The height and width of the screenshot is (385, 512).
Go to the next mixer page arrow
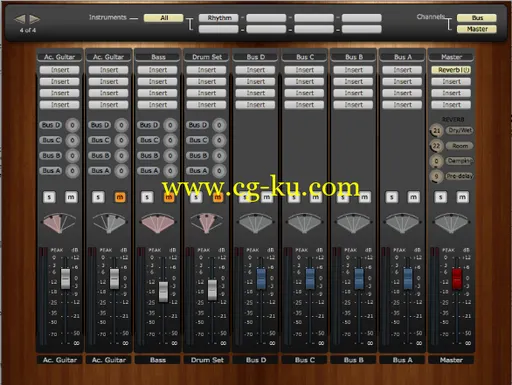(x=35, y=19)
